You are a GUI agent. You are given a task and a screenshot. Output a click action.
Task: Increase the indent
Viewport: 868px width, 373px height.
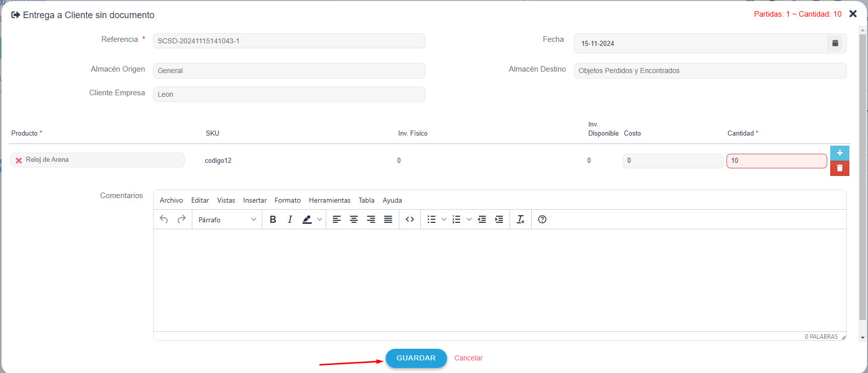coord(499,219)
